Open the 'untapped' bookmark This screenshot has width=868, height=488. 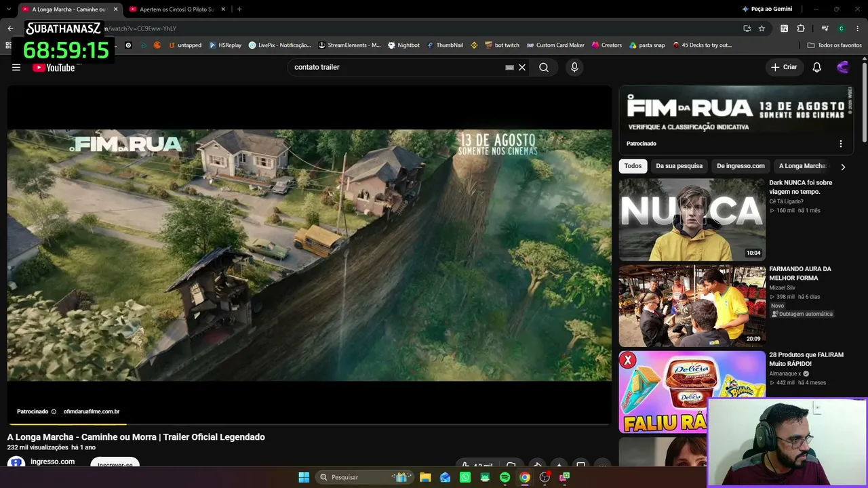(184, 45)
